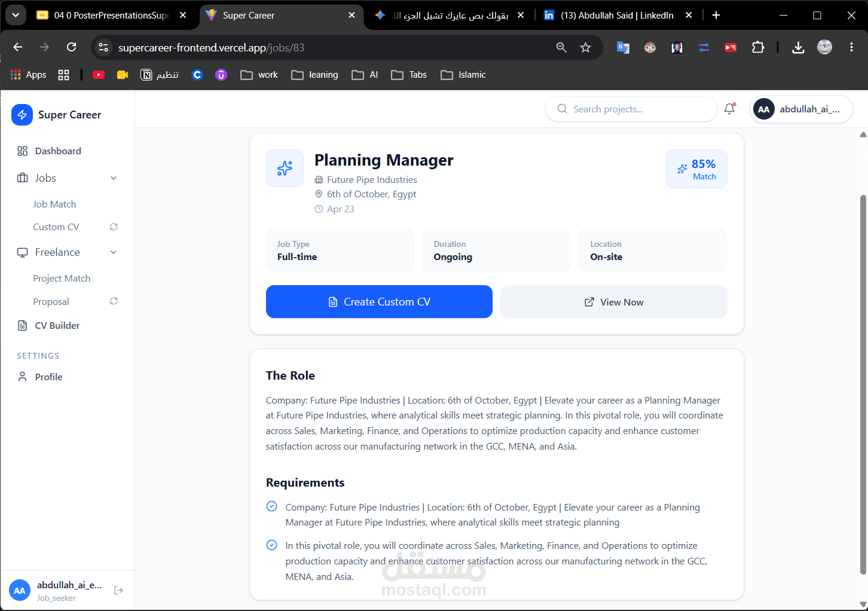868x611 pixels.
Task: Click the On-site location value
Action: (x=606, y=257)
